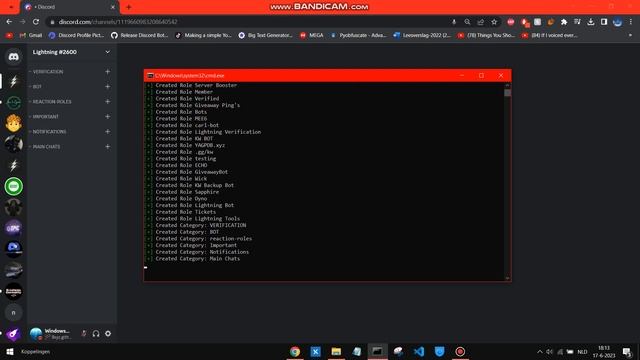Image resolution: width=640 pixels, height=360 pixels.
Task: Add channel to IMPORTANT category
Action: [107, 117]
